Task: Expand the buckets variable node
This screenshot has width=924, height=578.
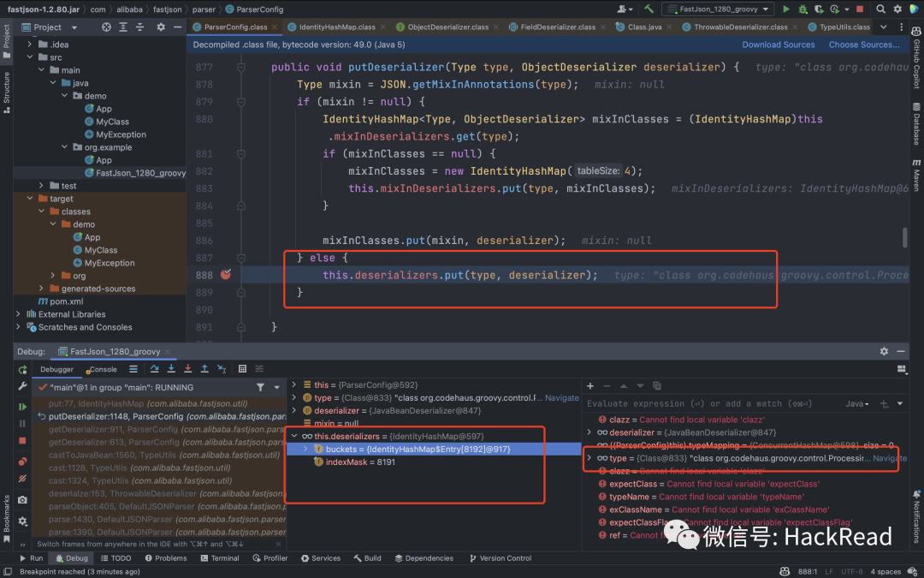Action: coord(305,449)
